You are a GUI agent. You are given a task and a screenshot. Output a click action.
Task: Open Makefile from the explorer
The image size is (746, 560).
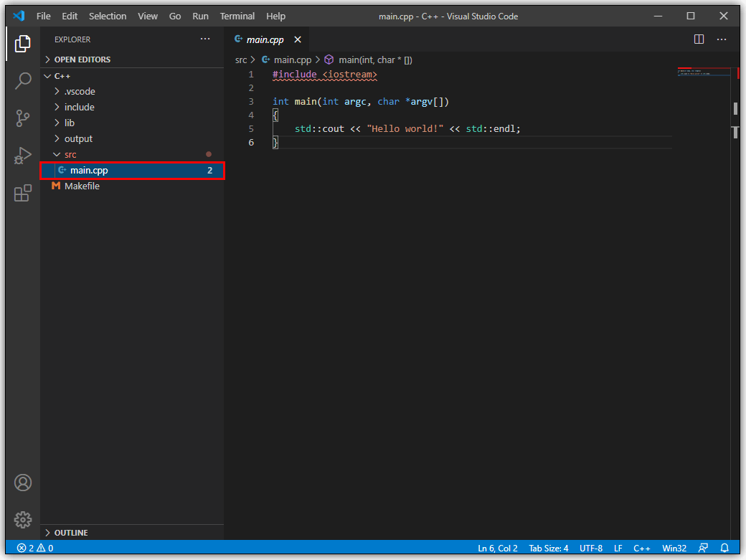click(x=132, y=186)
